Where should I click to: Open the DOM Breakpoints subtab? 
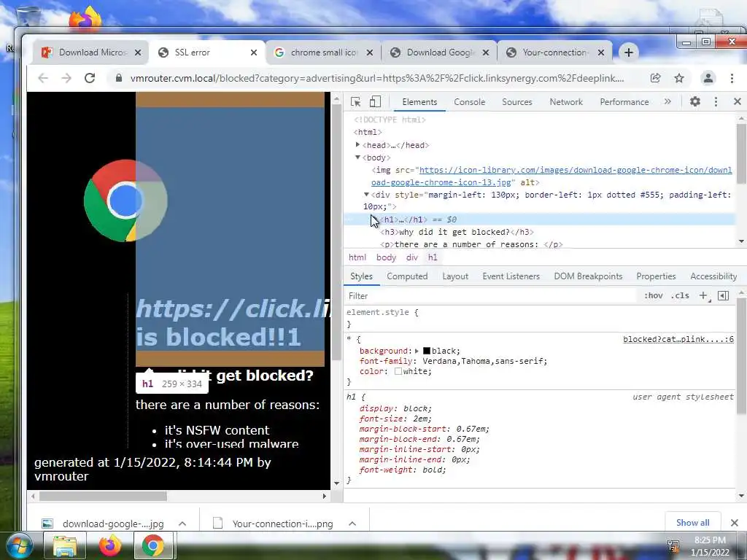click(588, 276)
